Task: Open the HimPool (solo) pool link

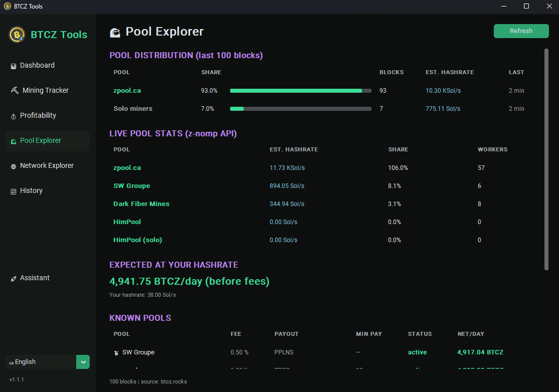Action: [137, 240]
